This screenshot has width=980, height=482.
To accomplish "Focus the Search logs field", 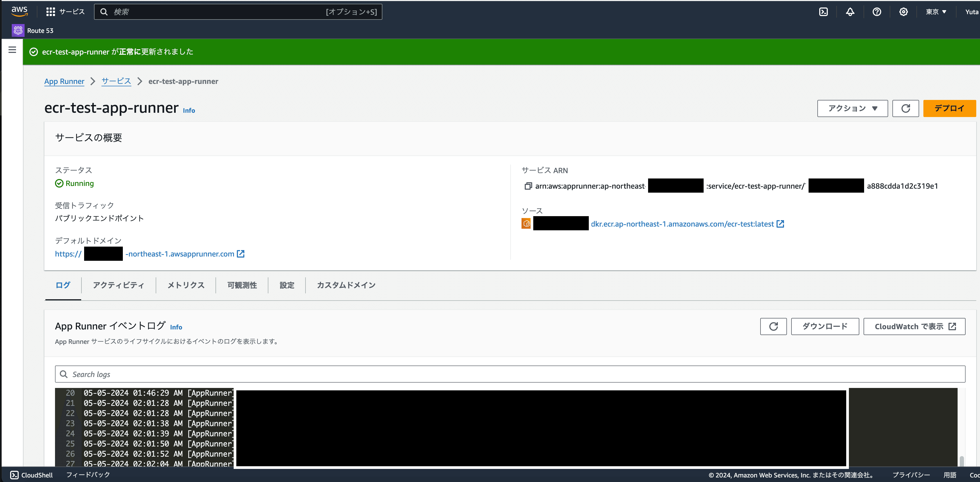I will click(x=510, y=374).
